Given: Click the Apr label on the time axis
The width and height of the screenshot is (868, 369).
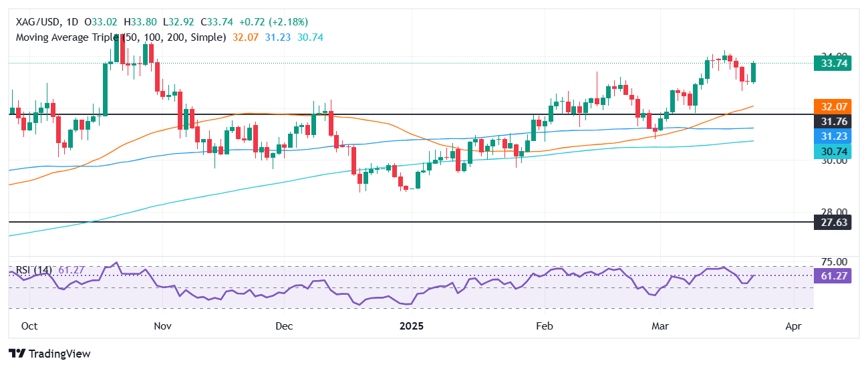Looking at the screenshot, I should [793, 327].
